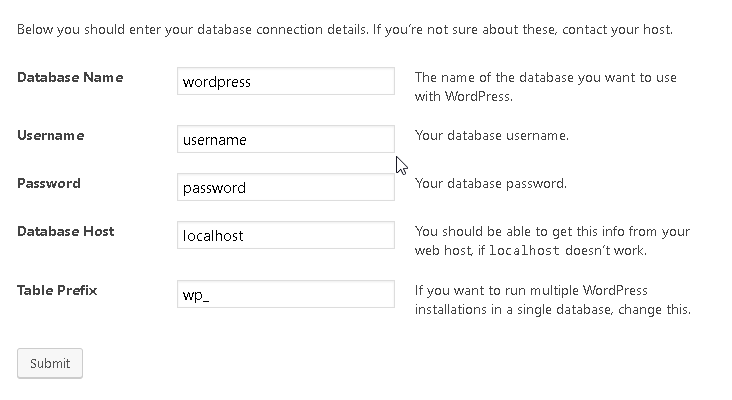732x400 pixels.
Task: Click the bold Password label
Action: (x=49, y=183)
